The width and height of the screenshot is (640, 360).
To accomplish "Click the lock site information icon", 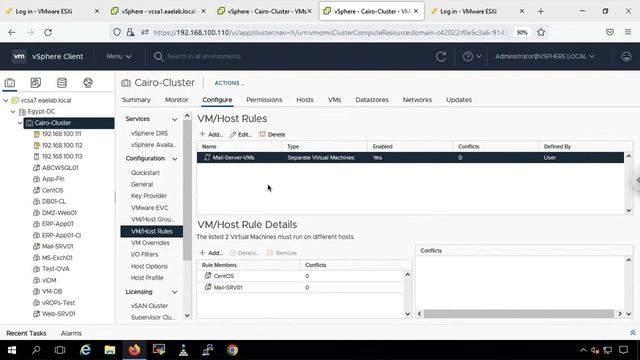I will tap(131, 32).
